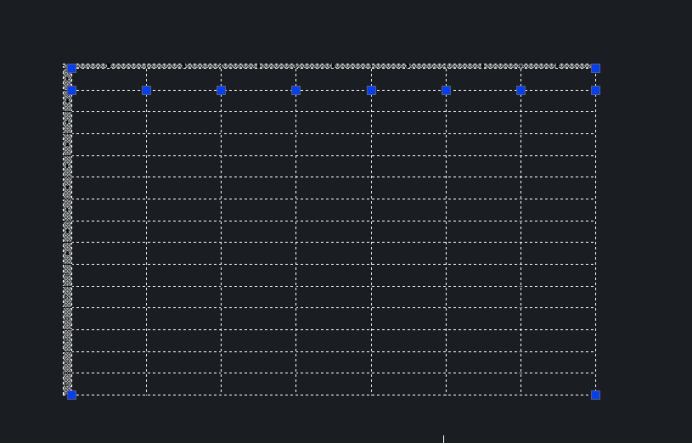Select the bottom-left corner grip of the table
Image resolution: width=692 pixels, height=444 pixels.
point(71,395)
